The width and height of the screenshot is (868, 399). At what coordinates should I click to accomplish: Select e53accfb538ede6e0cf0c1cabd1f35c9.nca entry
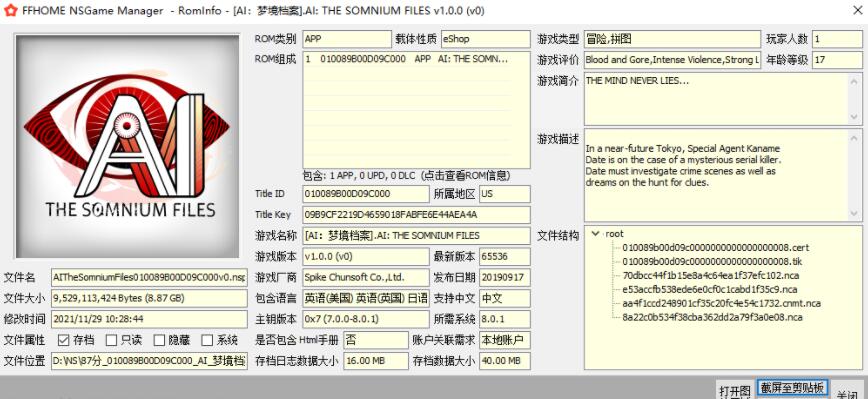click(709, 289)
